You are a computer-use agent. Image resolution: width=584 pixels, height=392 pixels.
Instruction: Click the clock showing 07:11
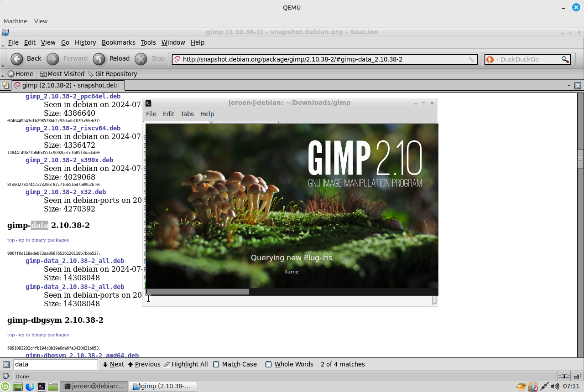coord(571,387)
